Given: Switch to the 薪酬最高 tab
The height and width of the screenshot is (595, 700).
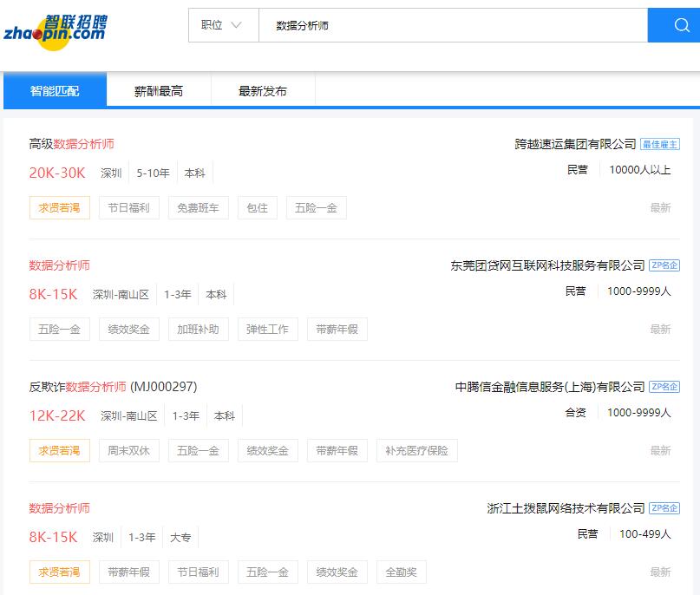Looking at the screenshot, I should tap(159, 90).
